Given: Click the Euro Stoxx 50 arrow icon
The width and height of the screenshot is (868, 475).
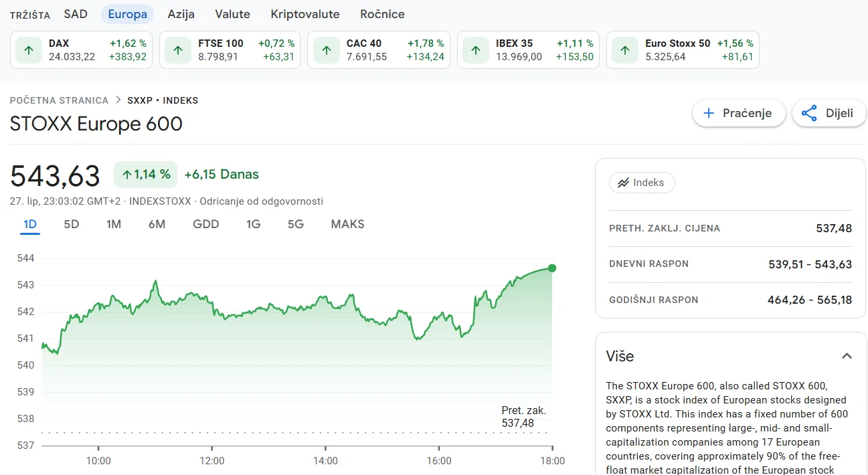Looking at the screenshot, I should click(625, 50).
